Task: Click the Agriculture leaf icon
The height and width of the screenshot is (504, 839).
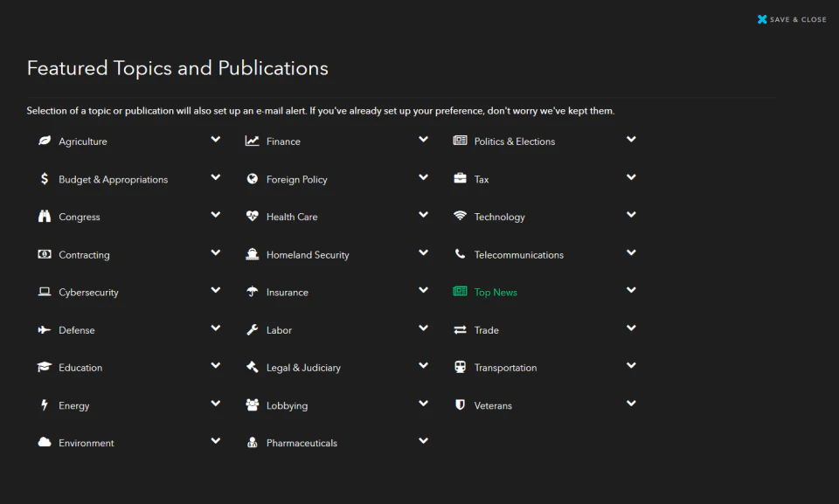Action: (45, 140)
